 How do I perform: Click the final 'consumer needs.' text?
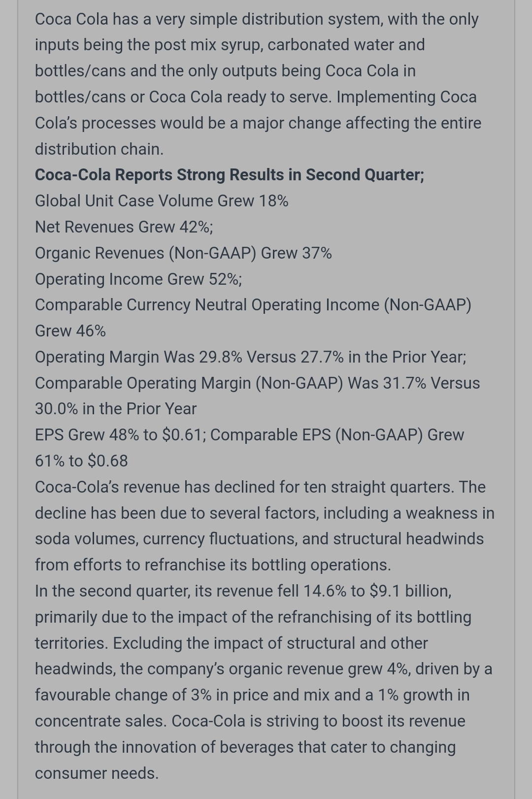[x=97, y=773]
